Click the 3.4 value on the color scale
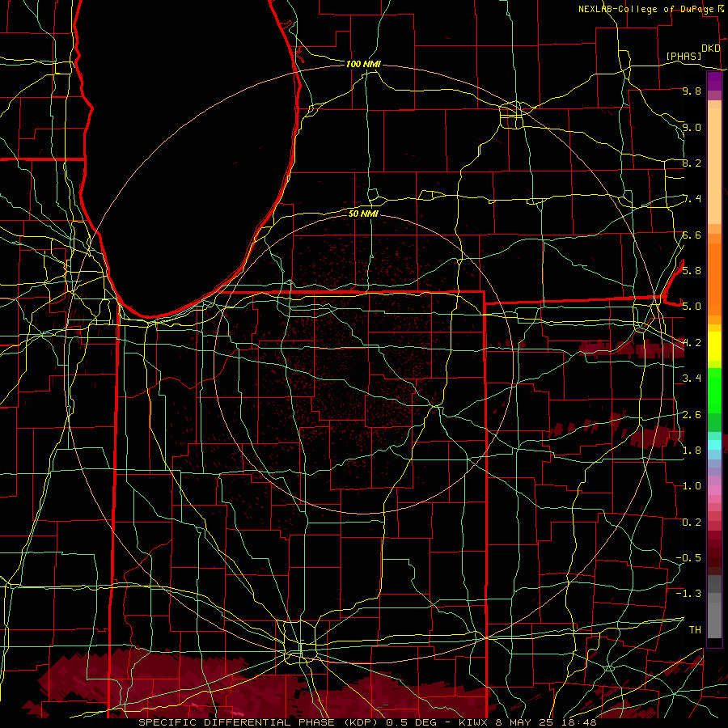The height and width of the screenshot is (728, 728). point(692,378)
